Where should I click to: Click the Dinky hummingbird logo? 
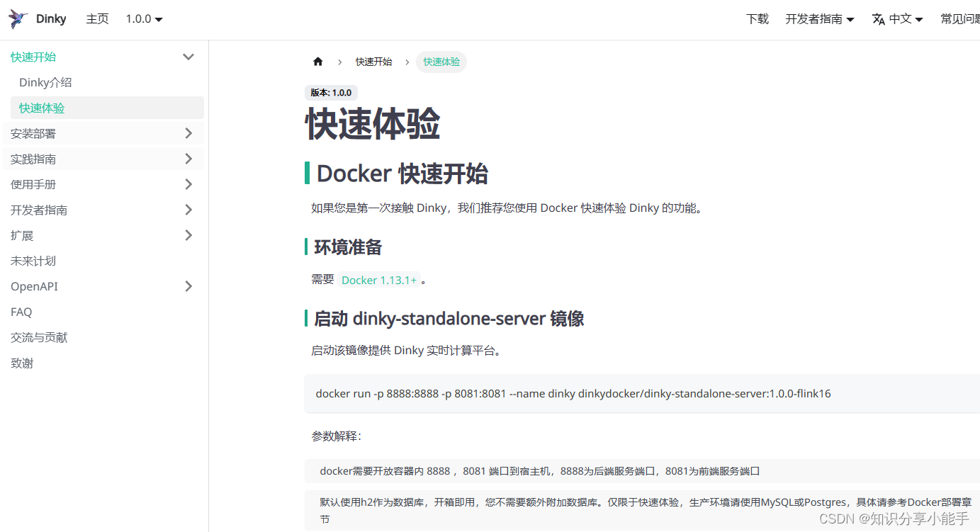coord(18,19)
